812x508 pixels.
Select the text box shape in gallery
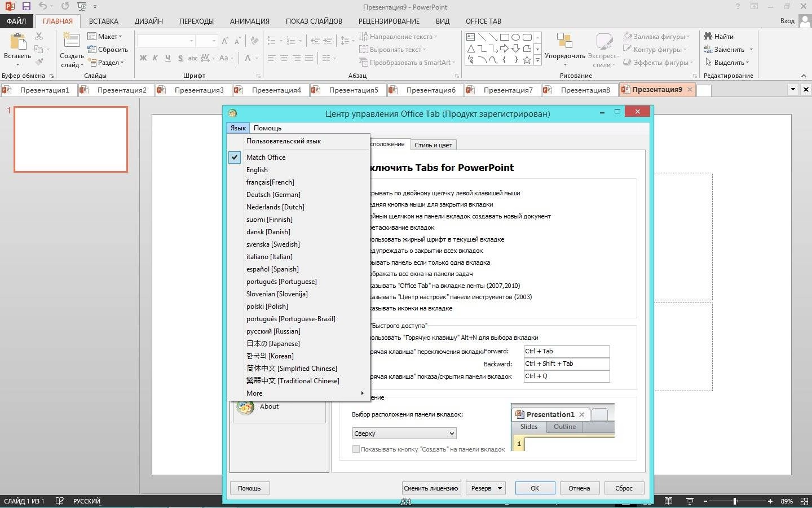[x=470, y=37]
